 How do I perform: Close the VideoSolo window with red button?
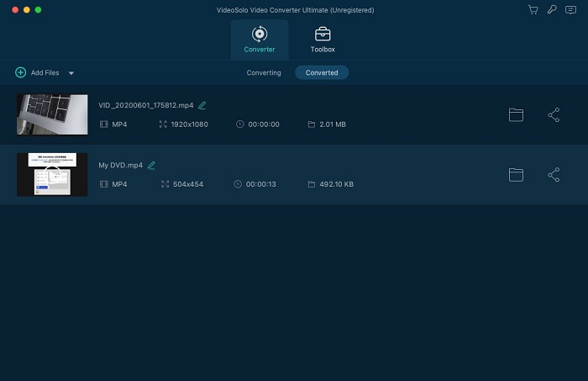tap(15, 10)
